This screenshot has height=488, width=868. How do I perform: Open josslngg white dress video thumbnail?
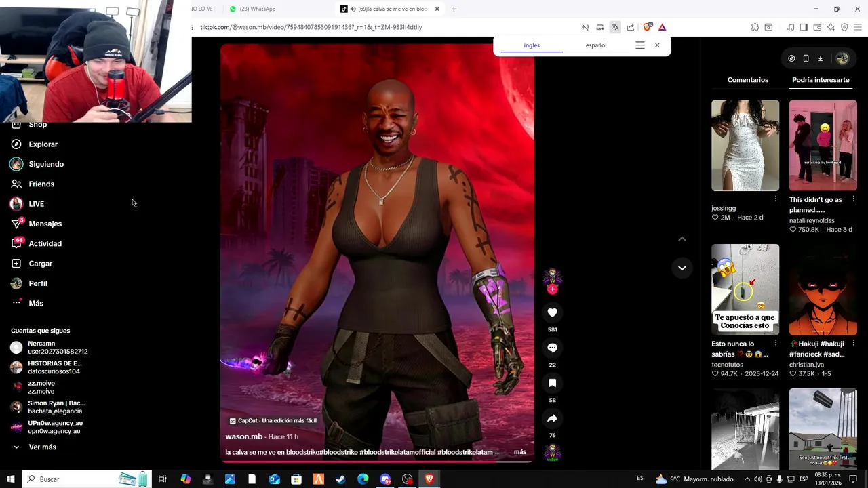[x=745, y=146]
